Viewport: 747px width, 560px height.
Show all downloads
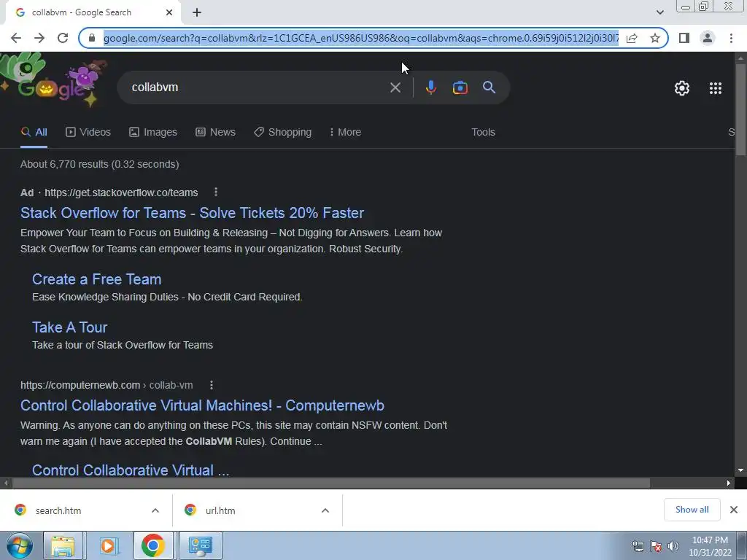692,510
